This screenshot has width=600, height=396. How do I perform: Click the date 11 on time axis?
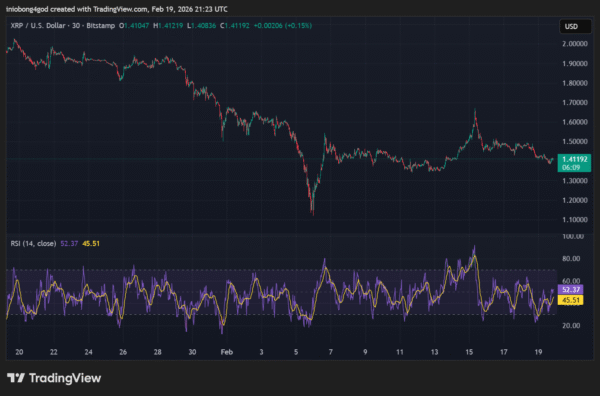click(400, 352)
